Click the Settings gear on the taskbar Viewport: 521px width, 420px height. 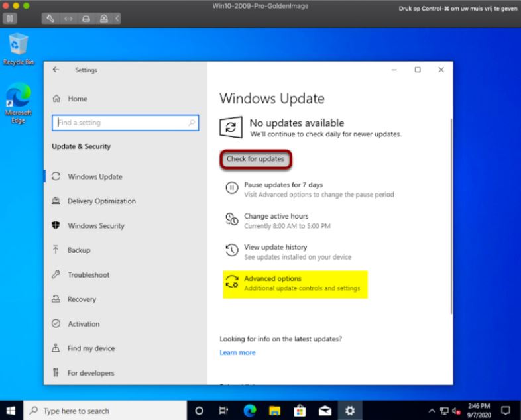[x=350, y=411]
